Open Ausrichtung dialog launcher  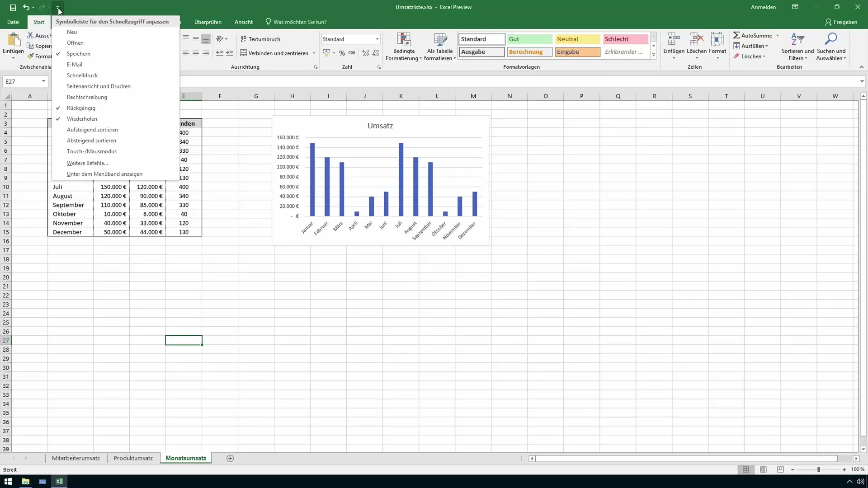[x=316, y=67]
